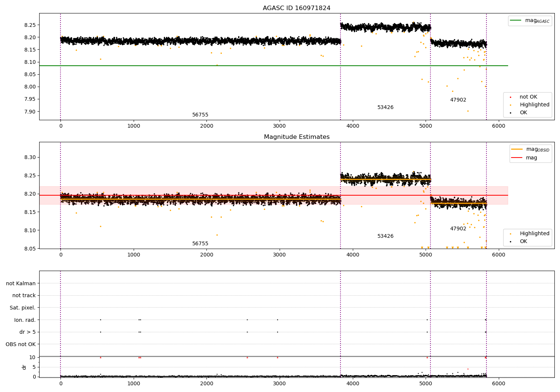Screen dimensions: 560x392
Task: Click the 7.90 y-tick in top plot
Action: 30,112
